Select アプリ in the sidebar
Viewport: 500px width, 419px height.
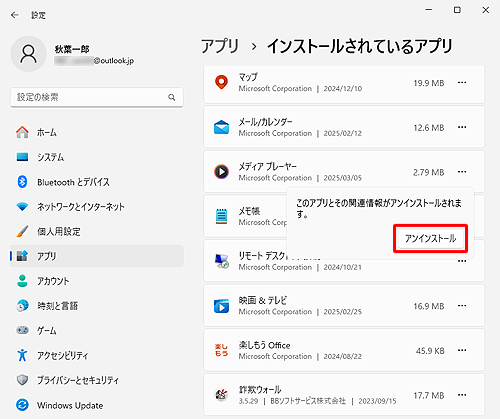click(x=97, y=256)
